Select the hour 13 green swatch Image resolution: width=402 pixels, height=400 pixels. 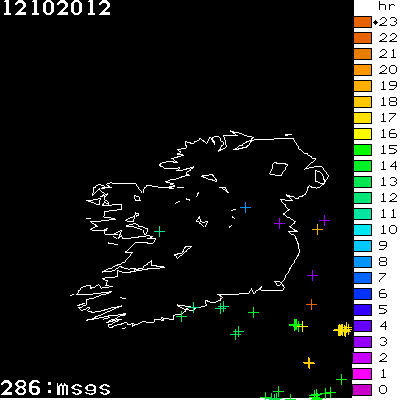coord(362,182)
